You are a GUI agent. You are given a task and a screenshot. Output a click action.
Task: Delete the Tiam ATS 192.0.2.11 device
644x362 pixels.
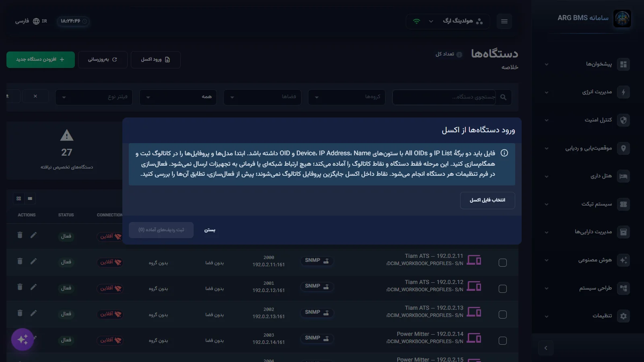pyautogui.click(x=20, y=261)
